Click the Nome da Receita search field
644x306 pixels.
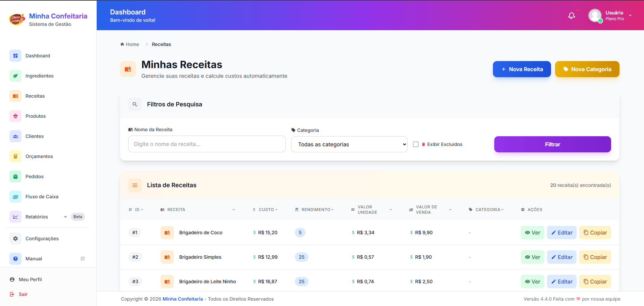[207, 144]
